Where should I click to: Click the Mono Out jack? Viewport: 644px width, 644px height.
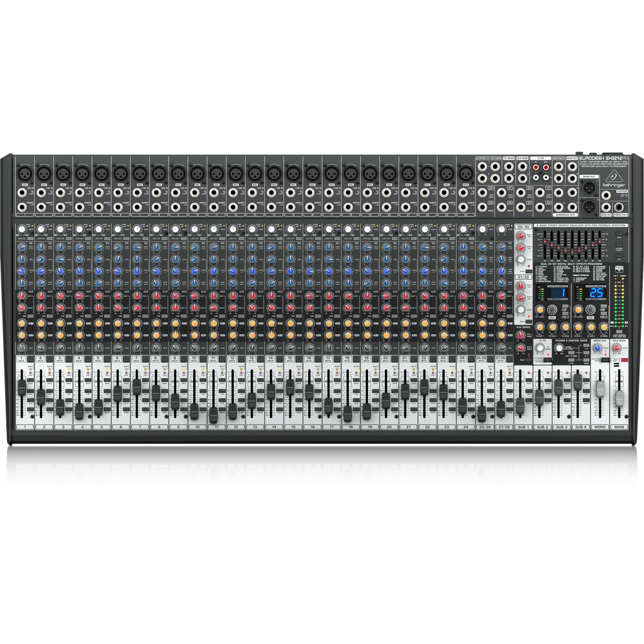606,208
